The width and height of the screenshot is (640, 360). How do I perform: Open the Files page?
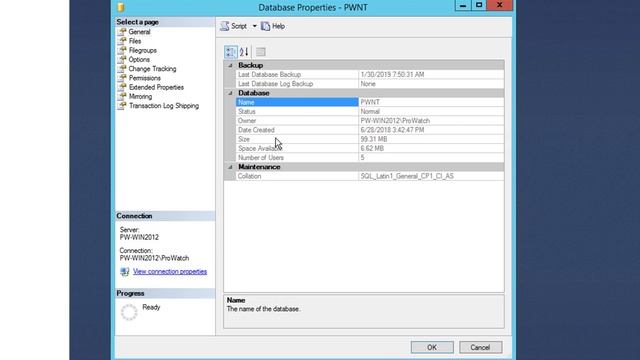(135, 41)
